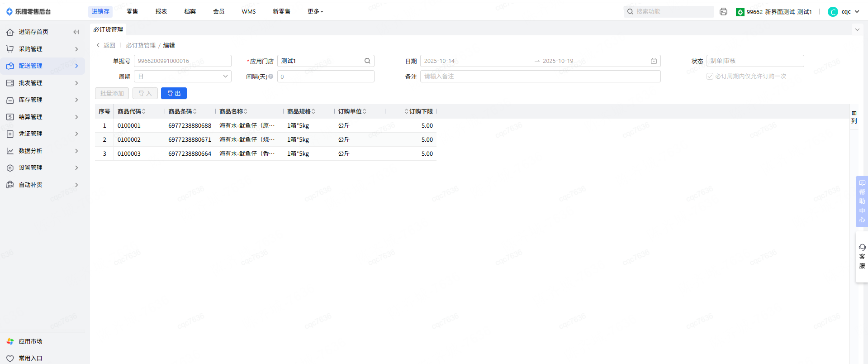
Task: Open 应用市场 from the sidebar
Action: [x=30, y=341]
